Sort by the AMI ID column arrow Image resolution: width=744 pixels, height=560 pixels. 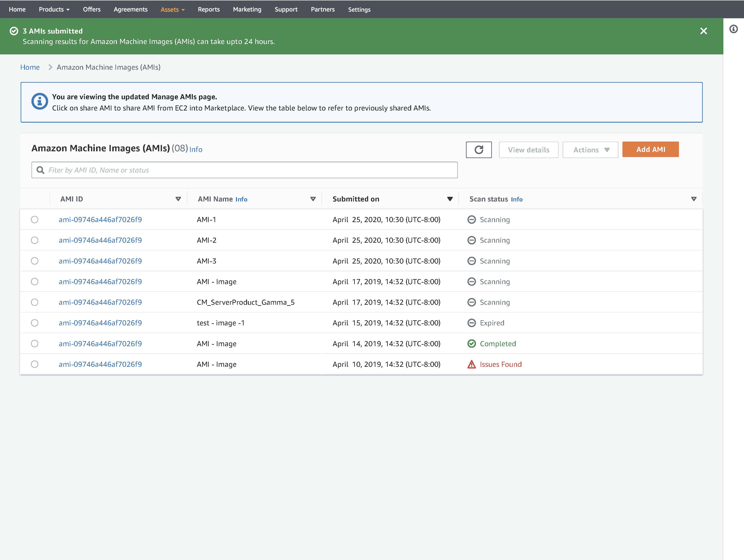(178, 199)
